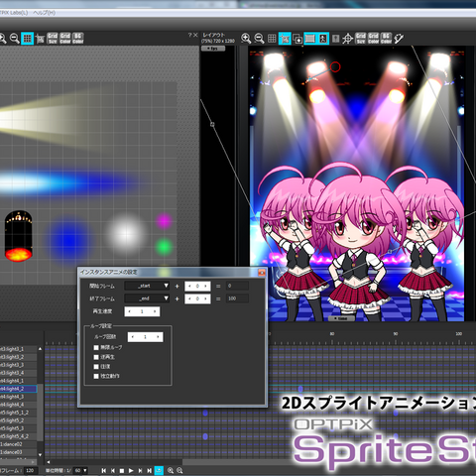
Task: Select the dance02 timeline row
Action: (x=18, y=444)
